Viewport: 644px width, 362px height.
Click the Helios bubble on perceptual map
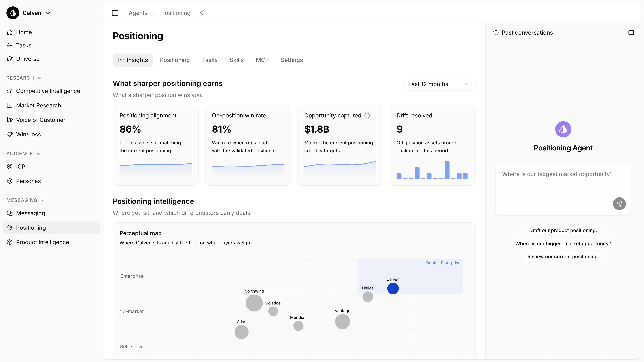(x=368, y=297)
